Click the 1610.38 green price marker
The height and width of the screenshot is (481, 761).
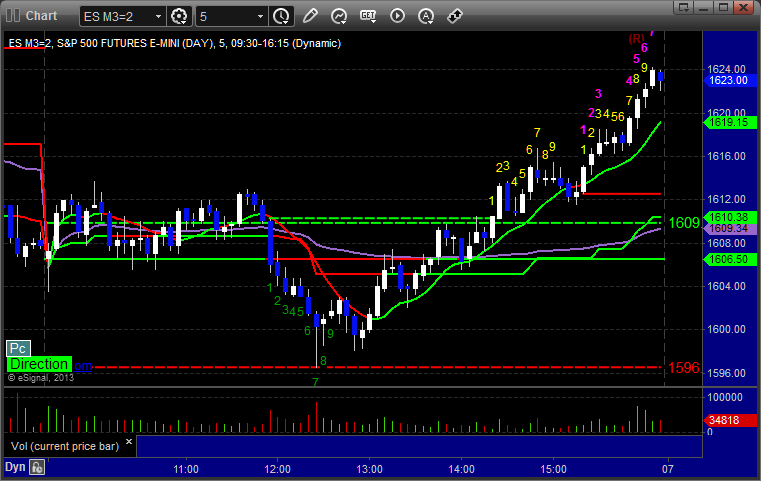[729, 217]
